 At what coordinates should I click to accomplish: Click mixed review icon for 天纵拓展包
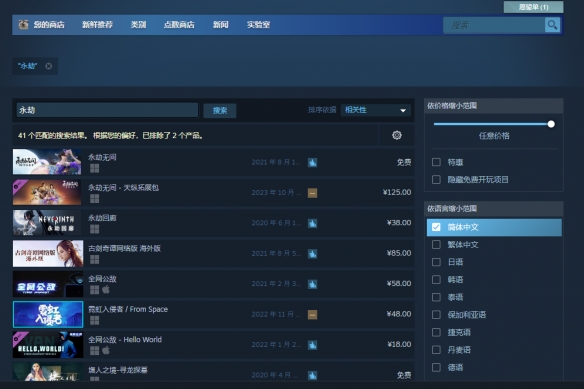(x=312, y=193)
